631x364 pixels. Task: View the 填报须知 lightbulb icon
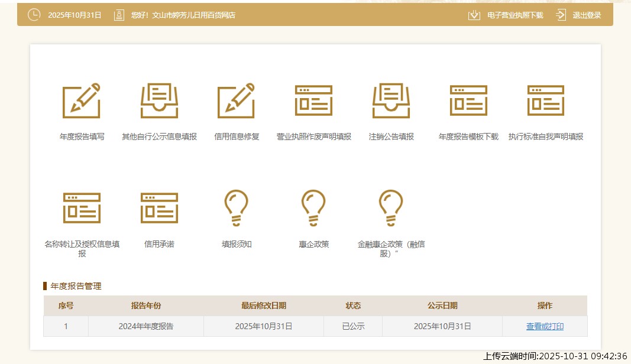click(236, 208)
